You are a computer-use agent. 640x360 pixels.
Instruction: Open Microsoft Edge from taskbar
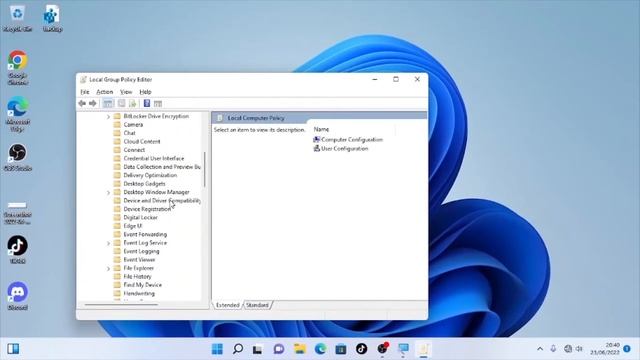click(320, 349)
